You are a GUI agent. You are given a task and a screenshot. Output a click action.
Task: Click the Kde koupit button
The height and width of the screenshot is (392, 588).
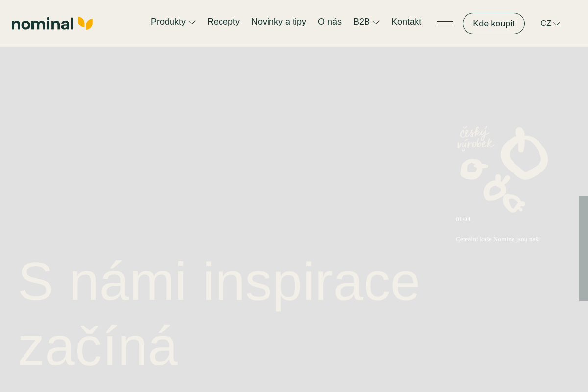point(493,24)
